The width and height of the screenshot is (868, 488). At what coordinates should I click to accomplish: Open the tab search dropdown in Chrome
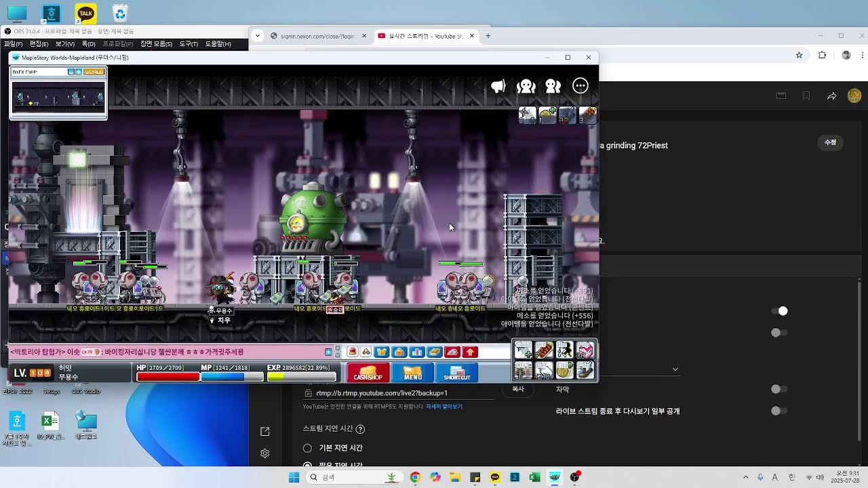(x=257, y=36)
